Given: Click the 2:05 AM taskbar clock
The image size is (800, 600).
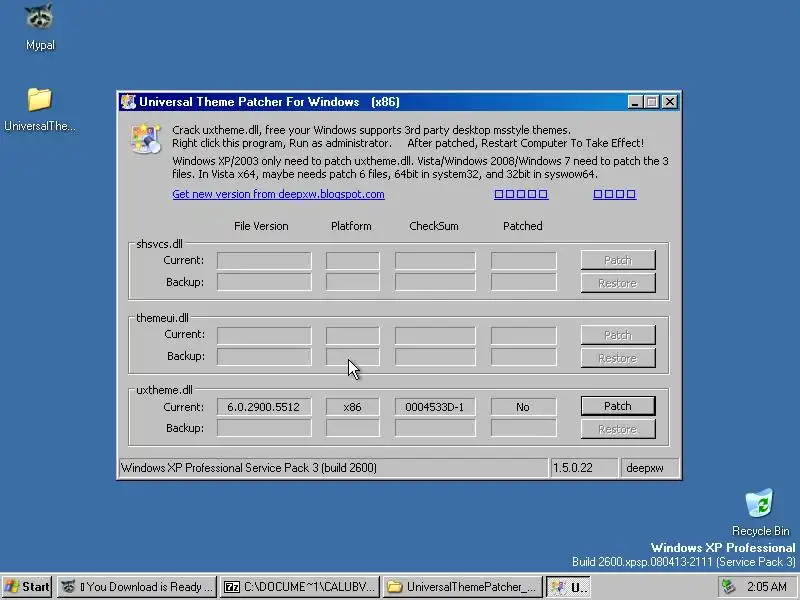Looking at the screenshot, I should (767, 587).
